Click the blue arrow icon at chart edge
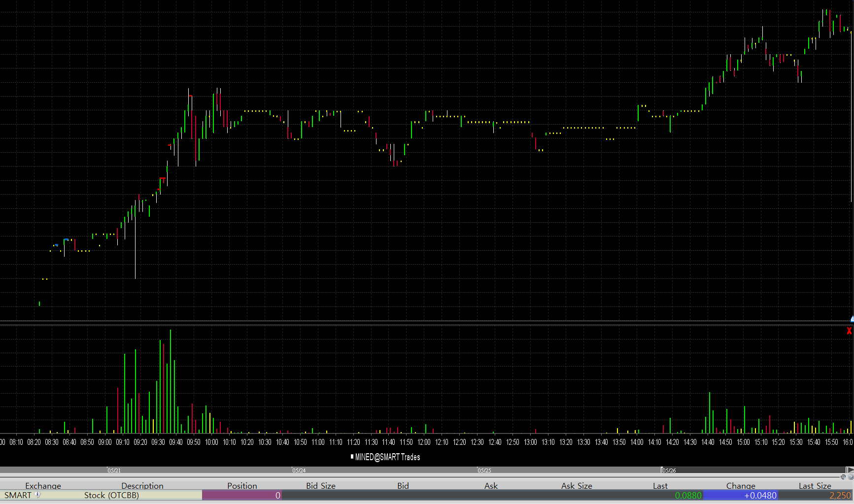This screenshot has height=504, width=854. tap(852, 319)
